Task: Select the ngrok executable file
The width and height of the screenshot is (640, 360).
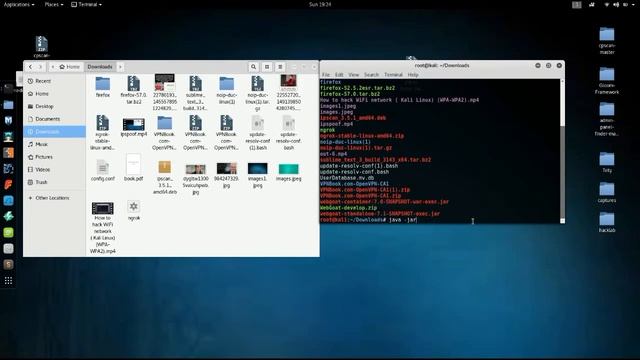Action: pos(133,211)
